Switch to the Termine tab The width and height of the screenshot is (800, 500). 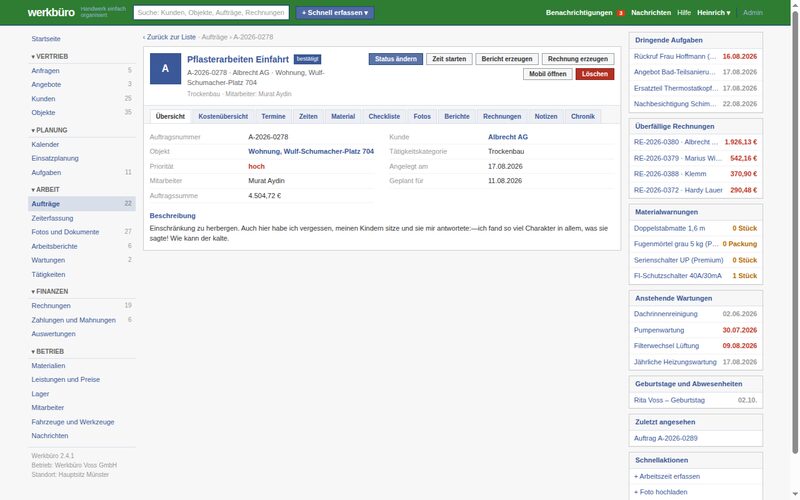click(273, 116)
